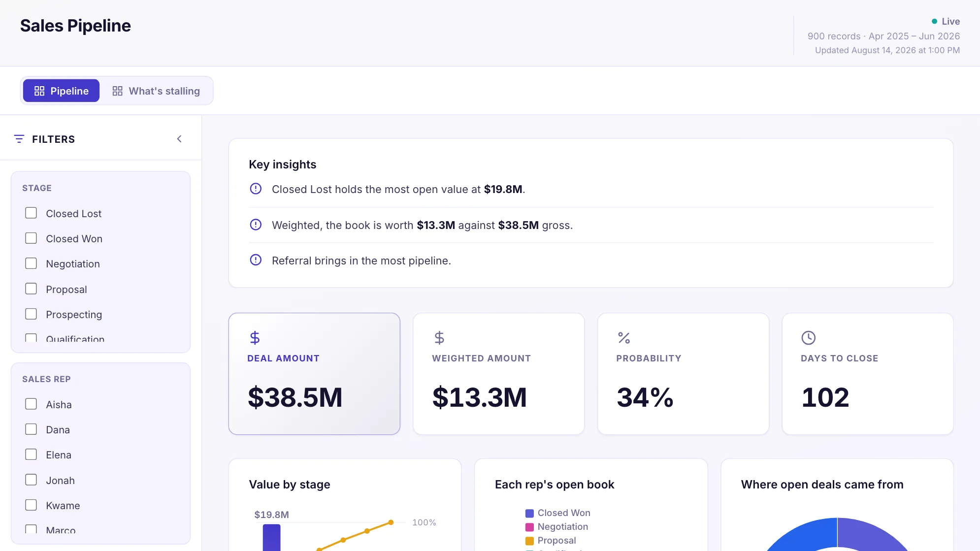The image size is (980, 551).
Task: Click the Key insights heading
Action: pos(283,164)
